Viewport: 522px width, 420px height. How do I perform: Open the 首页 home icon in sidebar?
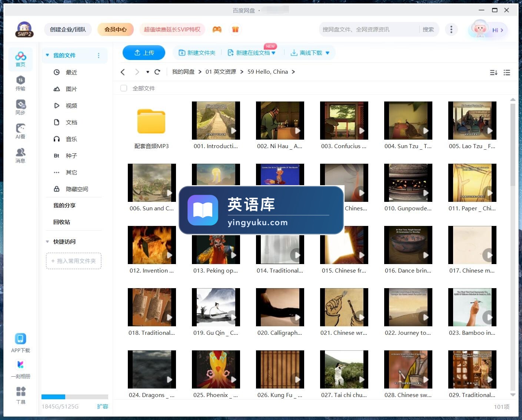(x=20, y=59)
